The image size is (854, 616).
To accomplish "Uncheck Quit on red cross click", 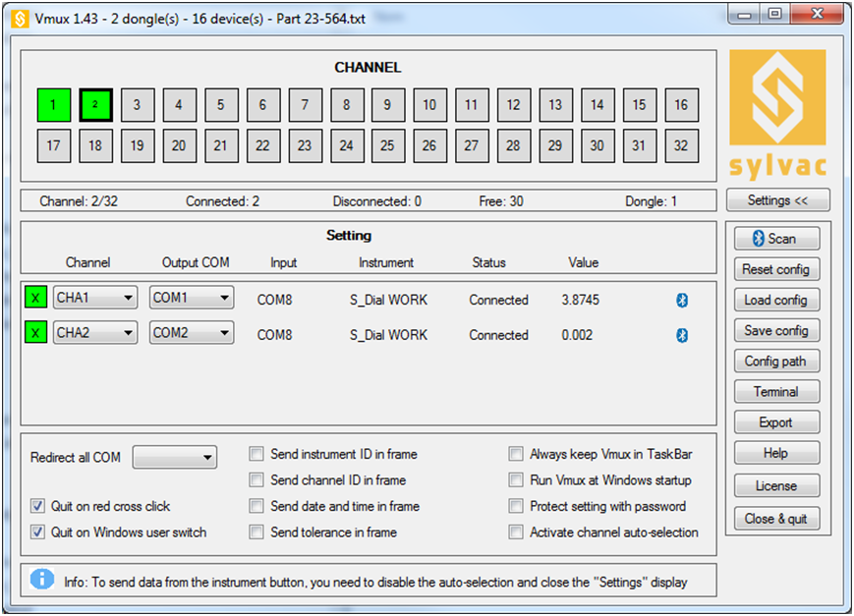I will tap(37, 506).
